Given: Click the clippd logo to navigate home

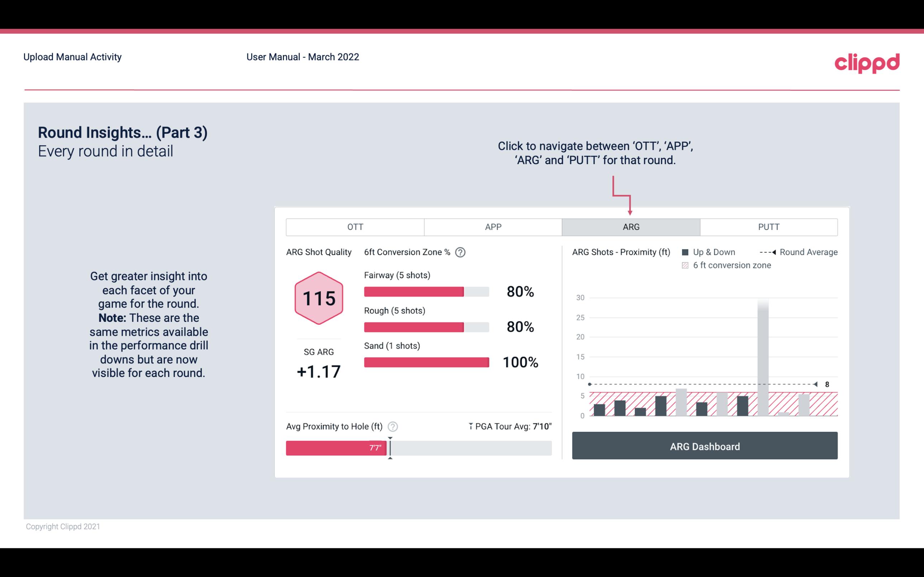Looking at the screenshot, I should [867, 62].
